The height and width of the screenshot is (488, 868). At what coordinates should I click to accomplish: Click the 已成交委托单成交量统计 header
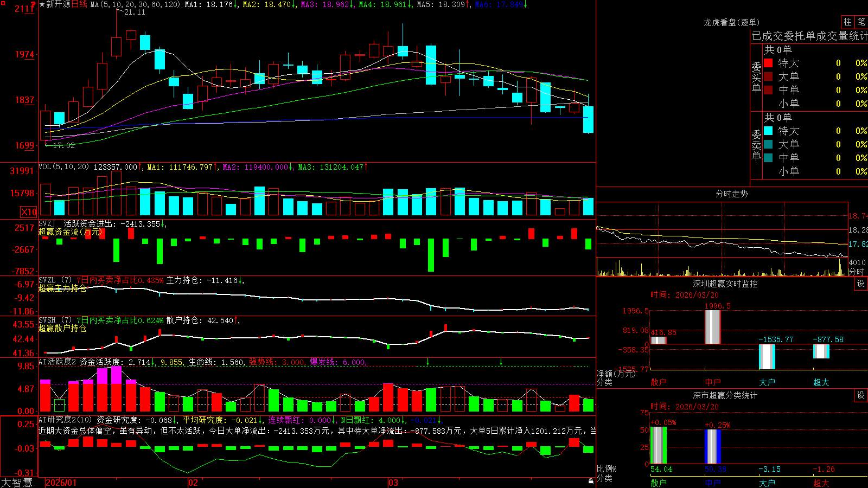(x=809, y=36)
